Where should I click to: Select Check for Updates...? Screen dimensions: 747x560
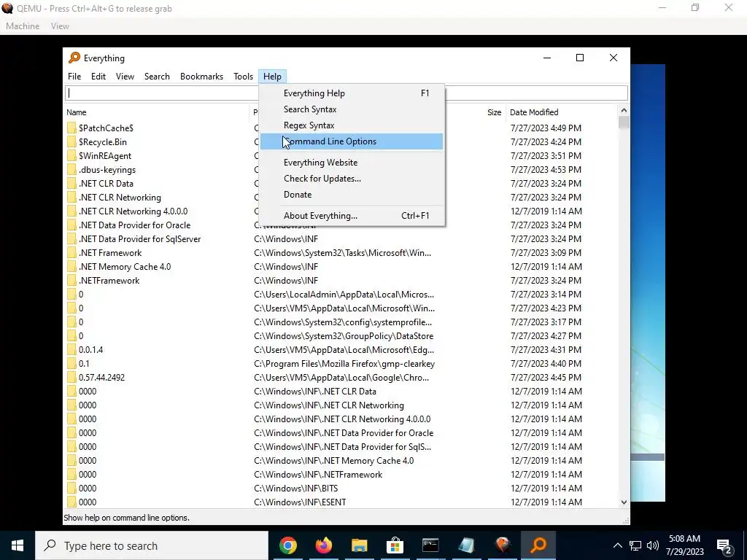(352, 179)
